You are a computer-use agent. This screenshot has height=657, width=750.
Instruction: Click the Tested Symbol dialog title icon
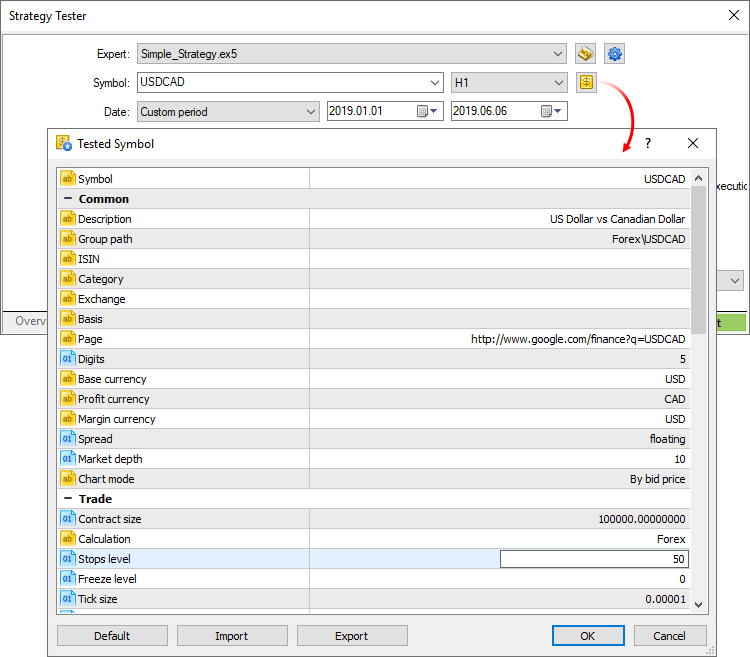click(64, 143)
